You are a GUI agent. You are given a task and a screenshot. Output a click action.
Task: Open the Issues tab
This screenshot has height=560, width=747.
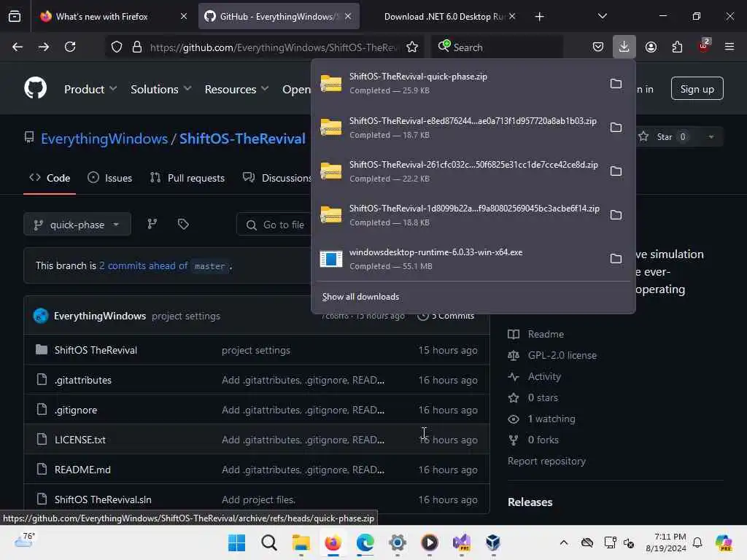(x=110, y=178)
